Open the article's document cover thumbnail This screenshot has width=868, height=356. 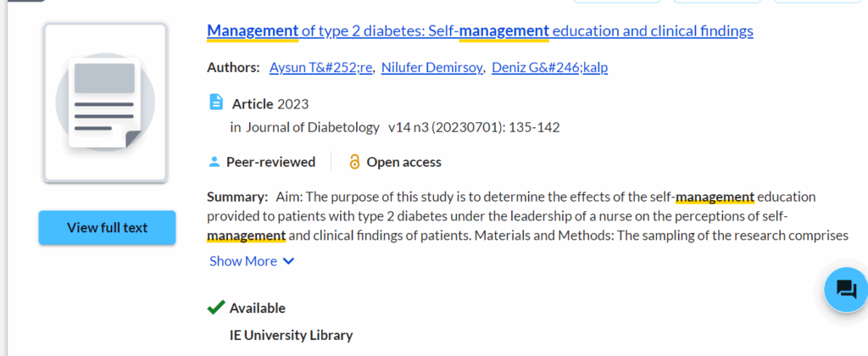(106, 103)
